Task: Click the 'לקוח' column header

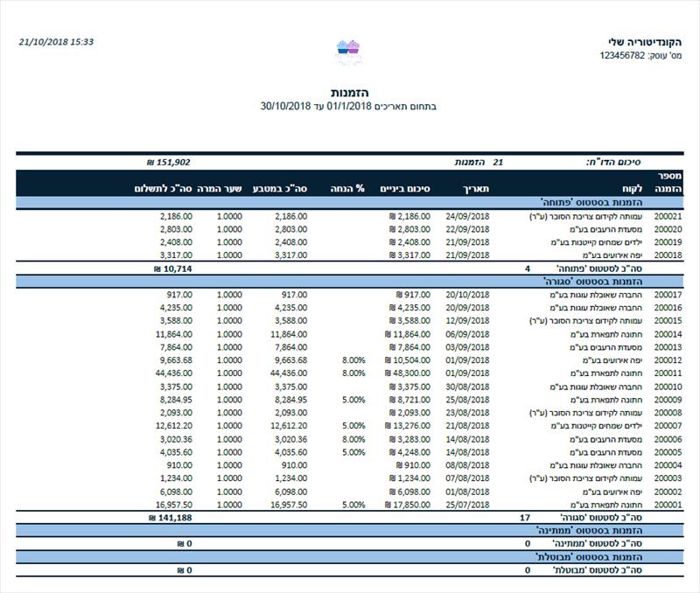Action: (x=633, y=189)
